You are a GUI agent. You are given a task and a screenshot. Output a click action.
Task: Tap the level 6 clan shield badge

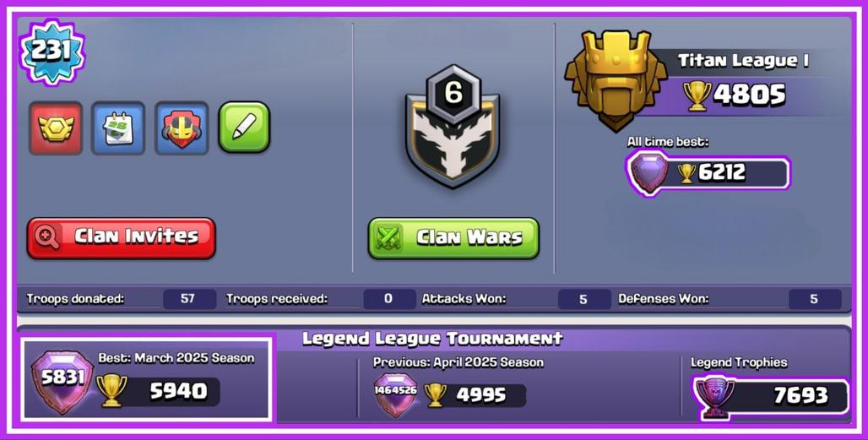pos(453,127)
